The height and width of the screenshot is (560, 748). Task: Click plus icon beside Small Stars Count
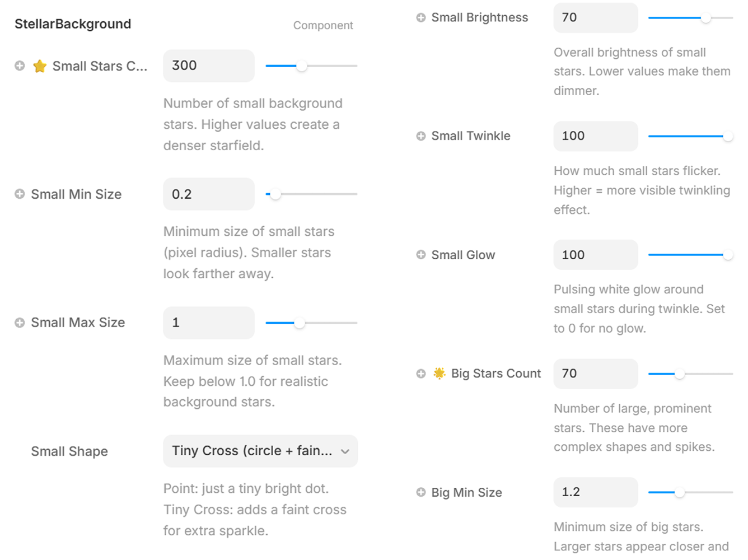point(20,66)
